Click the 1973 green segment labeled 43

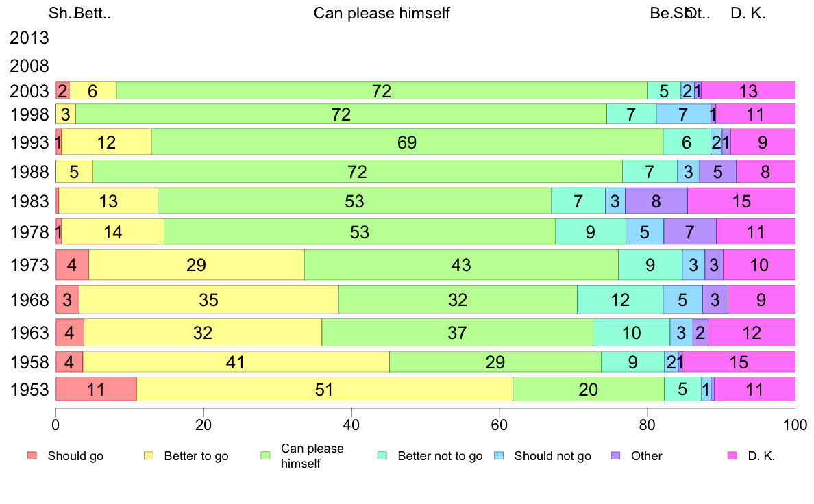[x=461, y=265]
